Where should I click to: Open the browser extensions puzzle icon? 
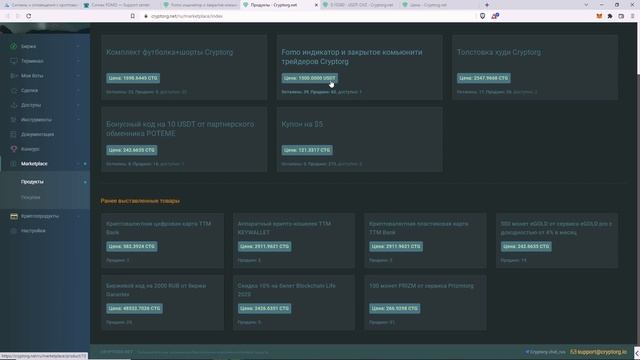click(x=610, y=16)
